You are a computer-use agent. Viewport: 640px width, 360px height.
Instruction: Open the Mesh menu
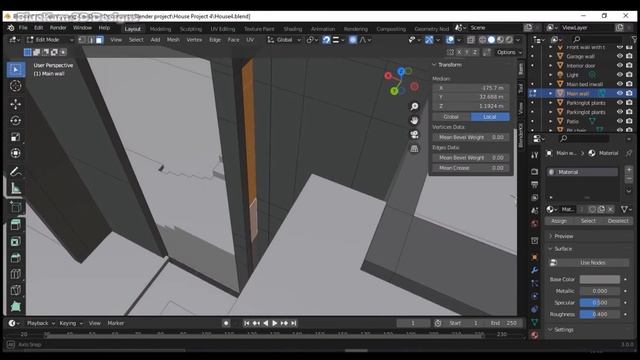click(x=173, y=40)
